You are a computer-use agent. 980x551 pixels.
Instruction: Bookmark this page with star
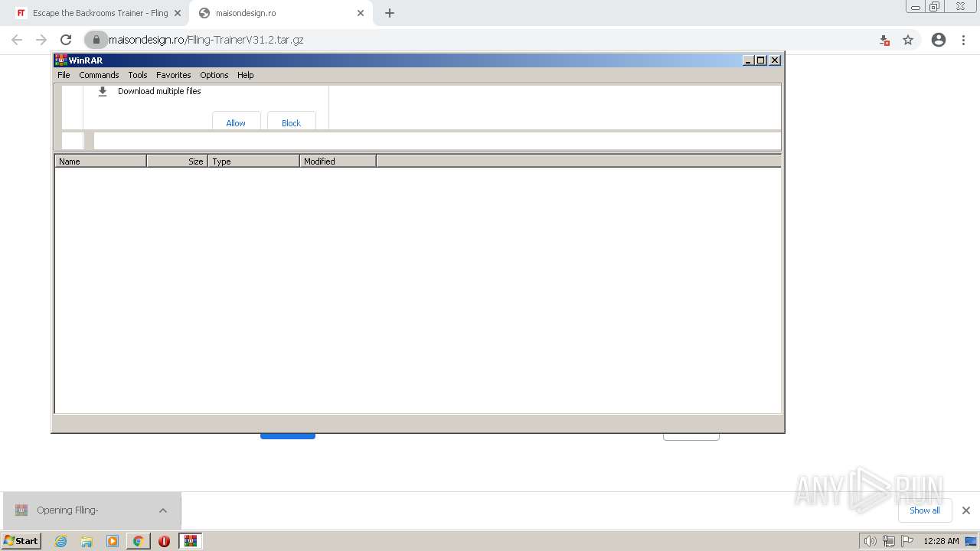click(908, 40)
